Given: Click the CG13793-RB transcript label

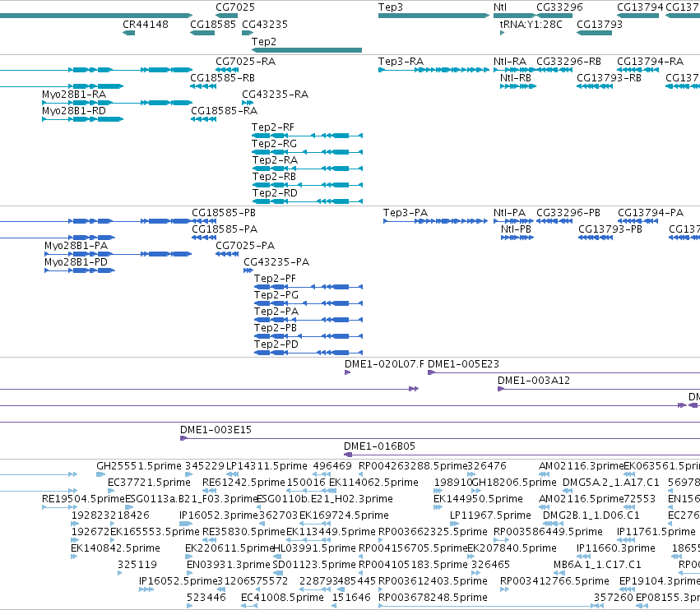Looking at the screenshot, I should click(x=609, y=77).
